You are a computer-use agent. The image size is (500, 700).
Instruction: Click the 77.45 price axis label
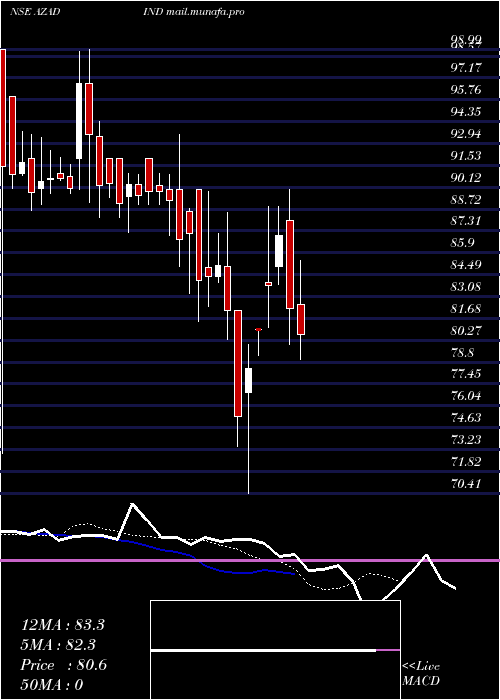click(466, 374)
